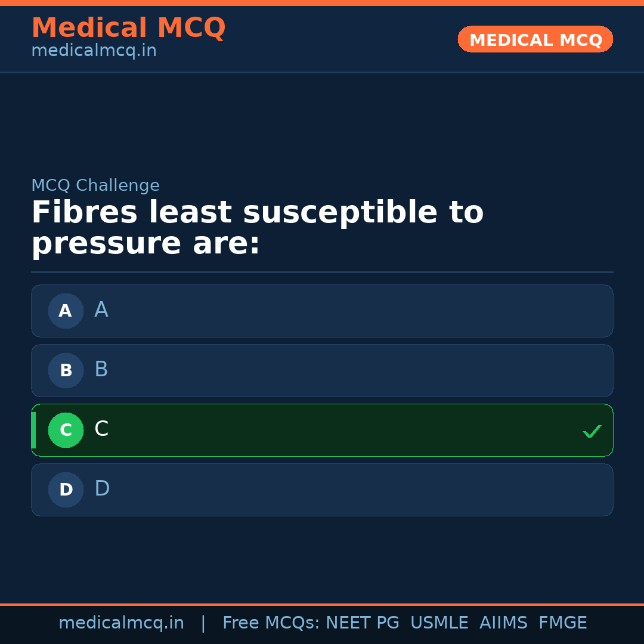Click USMLE in the footer
Image resolution: width=644 pixels, height=644 pixels.
pos(439,623)
